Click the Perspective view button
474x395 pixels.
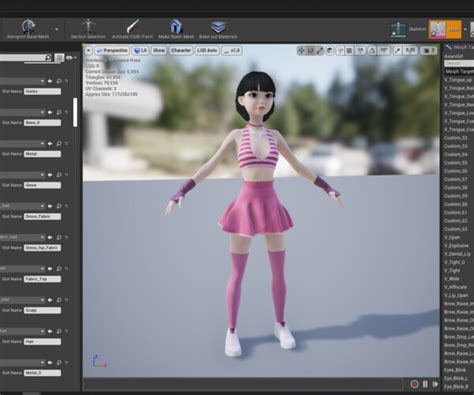coord(112,51)
